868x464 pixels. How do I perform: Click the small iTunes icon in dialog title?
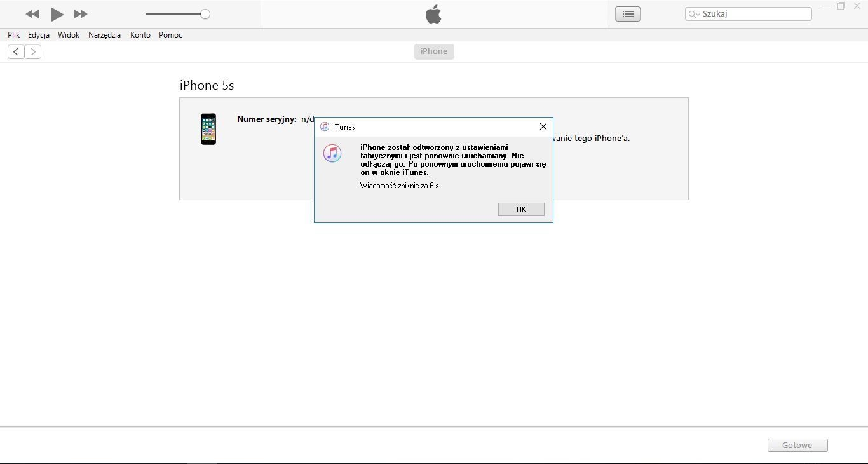coord(325,127)
